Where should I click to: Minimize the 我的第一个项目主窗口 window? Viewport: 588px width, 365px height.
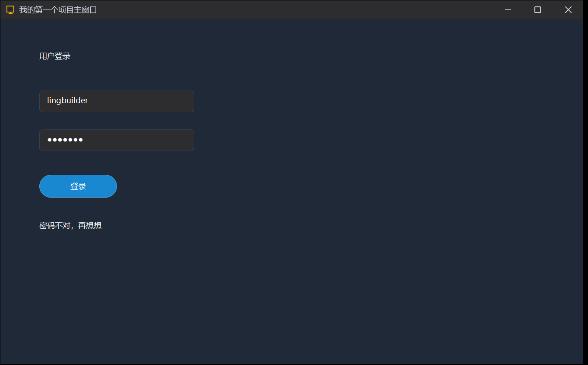(508, 9)
